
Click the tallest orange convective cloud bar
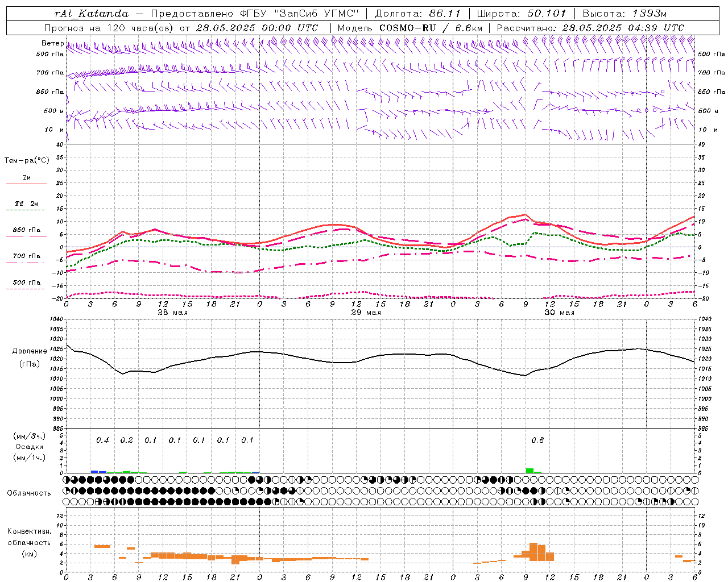click(x=533, y=552)
